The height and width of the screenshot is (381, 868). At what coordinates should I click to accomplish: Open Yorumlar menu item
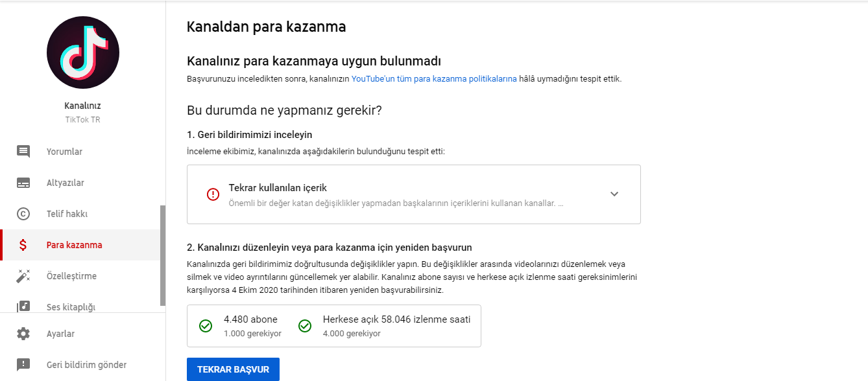tap(80, 152)
